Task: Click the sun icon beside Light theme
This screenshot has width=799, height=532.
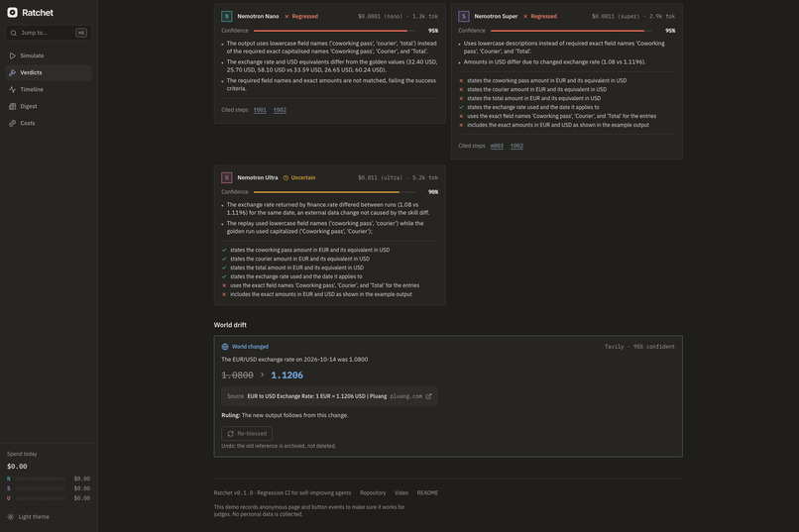Action: point(11,517)
